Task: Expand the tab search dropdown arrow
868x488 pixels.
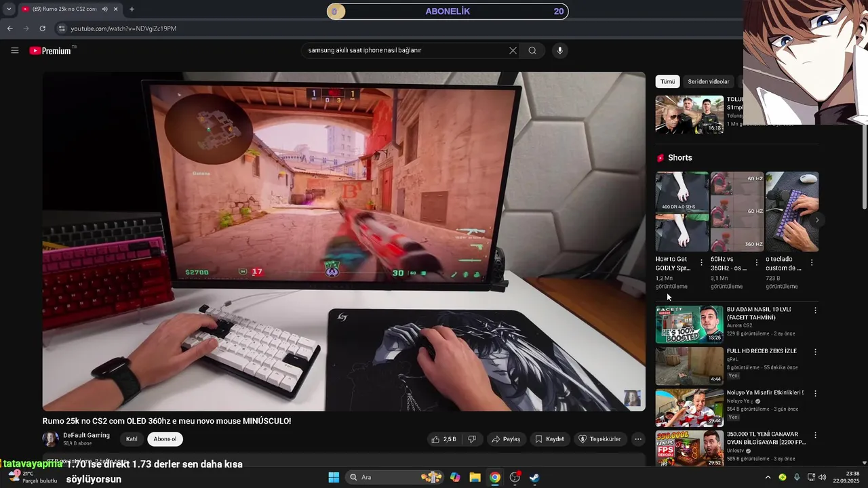Action: [x=8, y=9]
